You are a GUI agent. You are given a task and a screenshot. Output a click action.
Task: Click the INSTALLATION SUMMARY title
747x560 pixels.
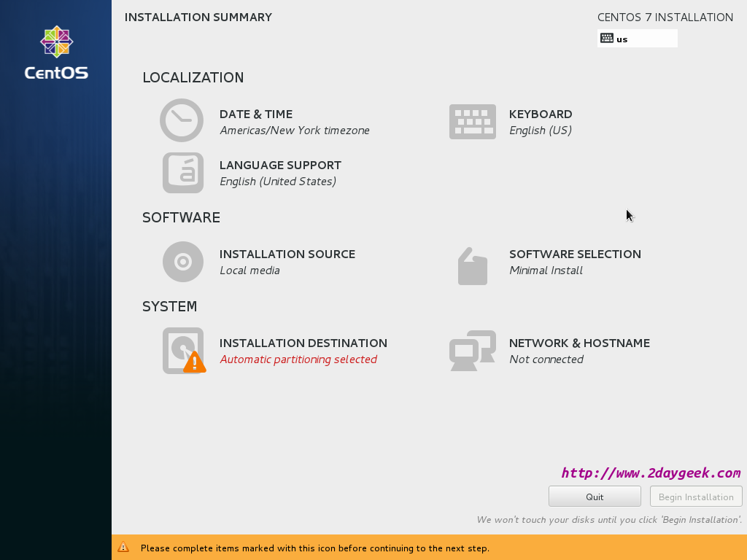(x=198, y=17)
